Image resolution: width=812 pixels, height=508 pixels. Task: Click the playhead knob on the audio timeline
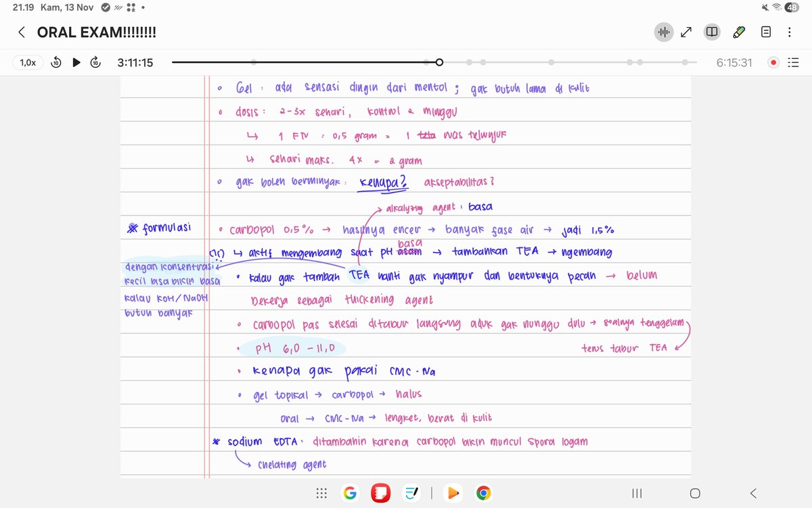point(439,62)
